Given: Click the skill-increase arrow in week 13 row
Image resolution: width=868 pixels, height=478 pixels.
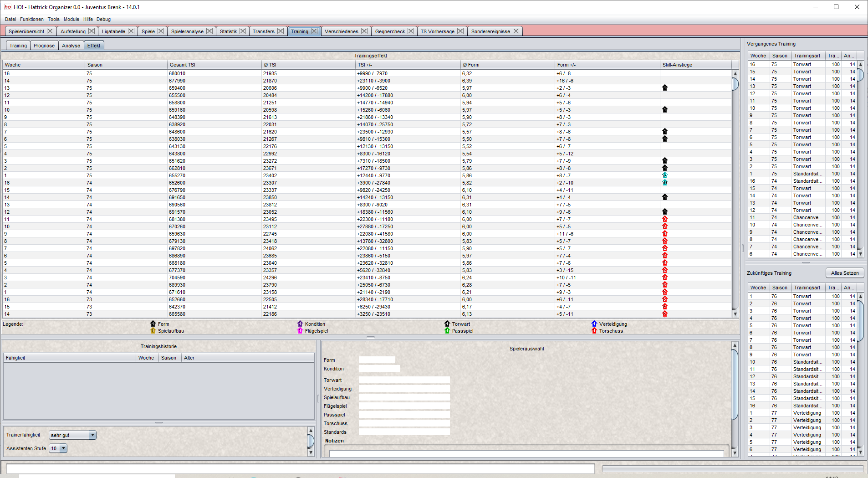Looking at the screenshot, I should (x=665, y=87).
